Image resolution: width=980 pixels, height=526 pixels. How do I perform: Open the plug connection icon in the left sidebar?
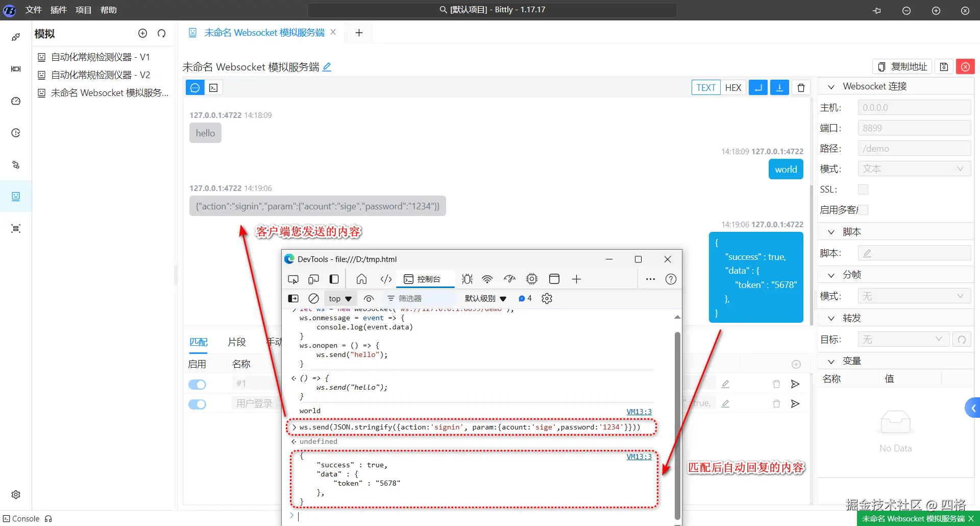point(16,37)
